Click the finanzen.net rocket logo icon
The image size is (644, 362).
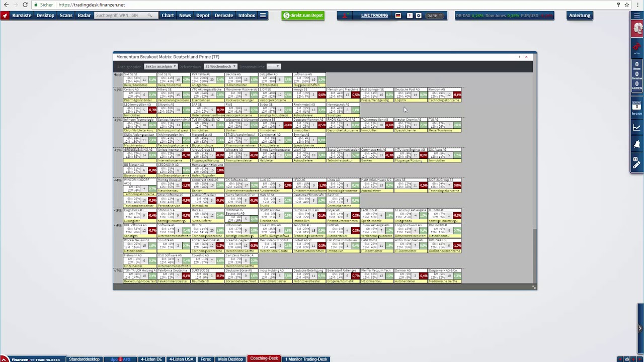pos(5,16)
